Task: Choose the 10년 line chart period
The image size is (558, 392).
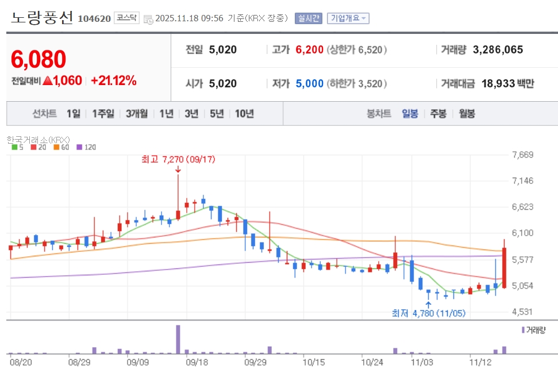Action: (x=244, y=114)
